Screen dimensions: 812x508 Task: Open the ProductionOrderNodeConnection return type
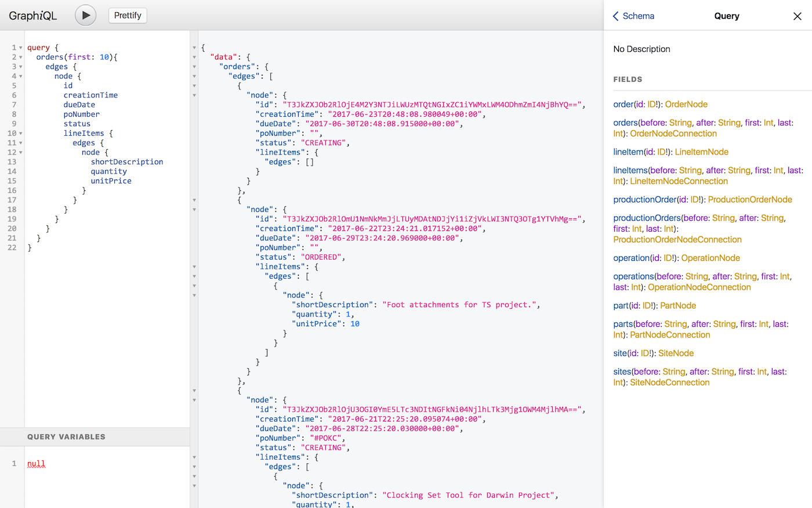(677, 239)
